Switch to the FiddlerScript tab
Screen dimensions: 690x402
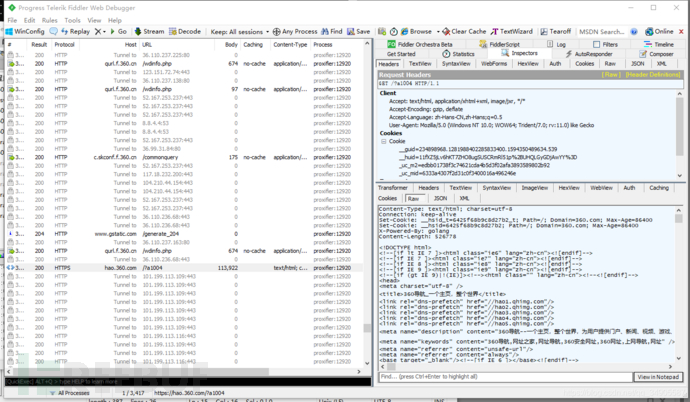pos(499,44)
